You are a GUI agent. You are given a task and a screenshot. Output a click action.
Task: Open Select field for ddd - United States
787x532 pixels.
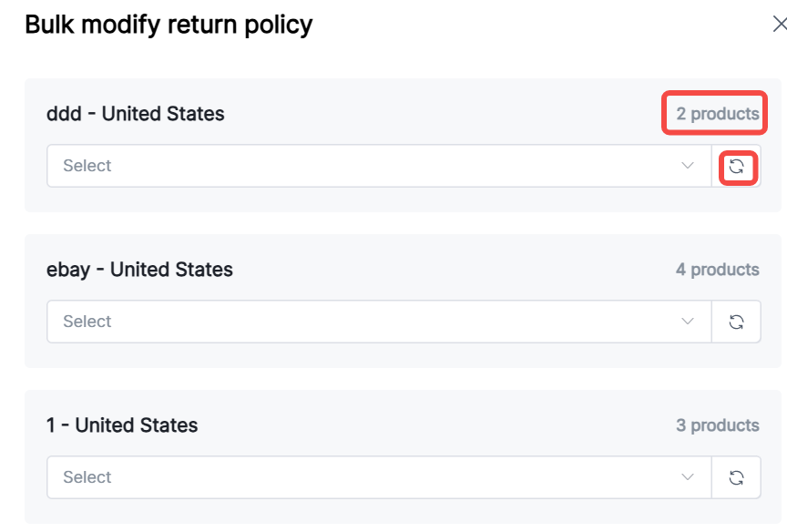point(364,166)
